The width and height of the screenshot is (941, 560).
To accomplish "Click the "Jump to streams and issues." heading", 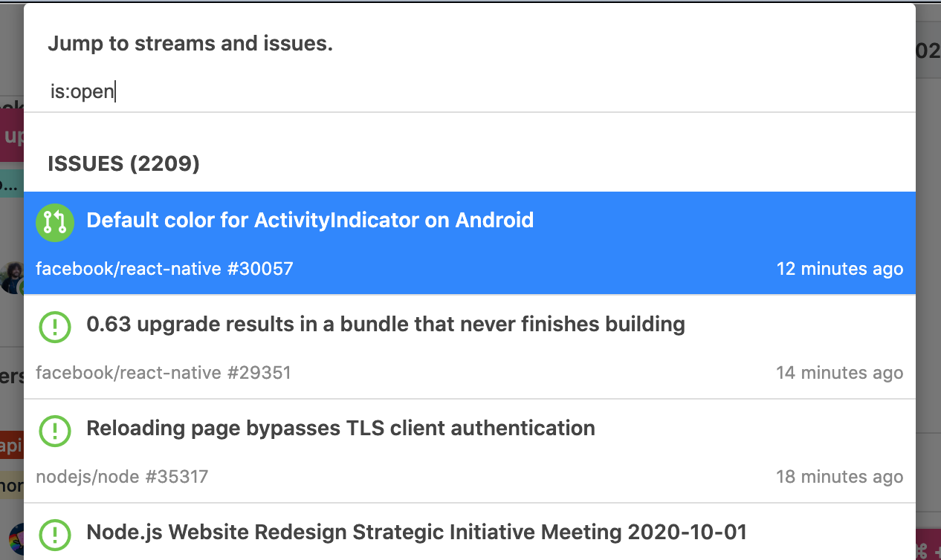I will (190, 44).
